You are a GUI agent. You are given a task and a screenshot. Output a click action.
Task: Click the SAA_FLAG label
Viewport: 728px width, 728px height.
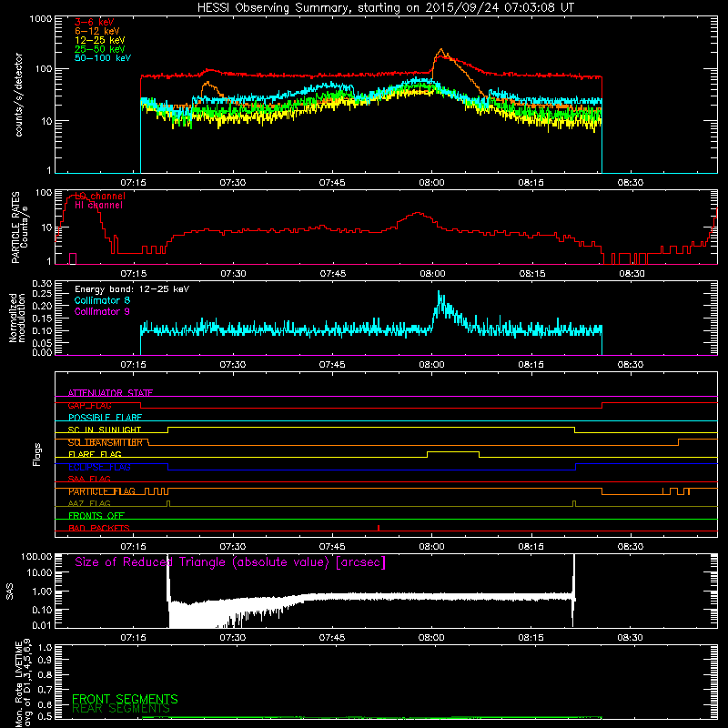89,480
